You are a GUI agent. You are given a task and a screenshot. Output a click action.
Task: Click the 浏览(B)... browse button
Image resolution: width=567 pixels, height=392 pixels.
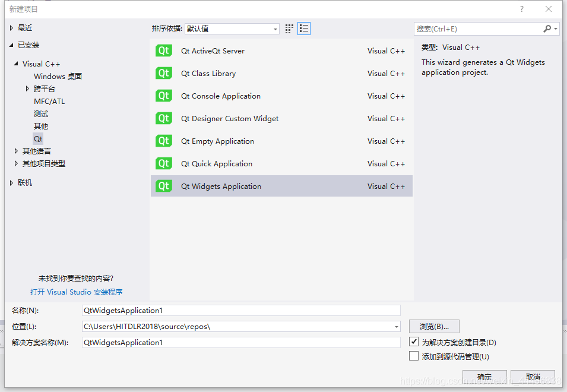tap(434, 327)
